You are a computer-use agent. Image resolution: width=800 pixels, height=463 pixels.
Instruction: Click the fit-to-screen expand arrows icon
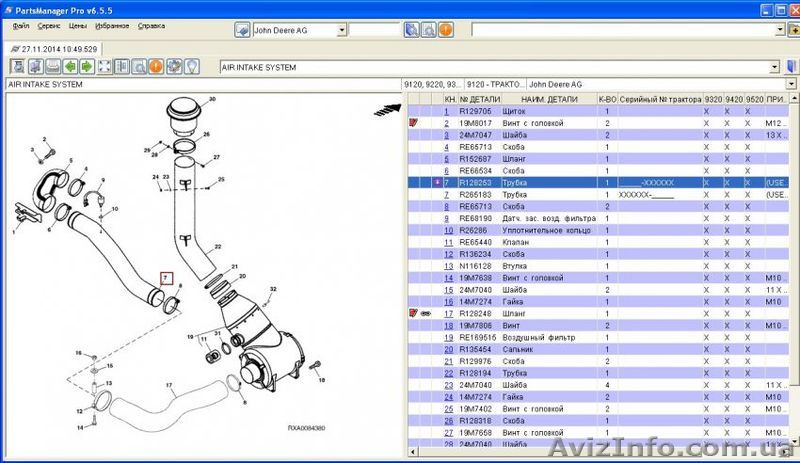coord(103,67)
